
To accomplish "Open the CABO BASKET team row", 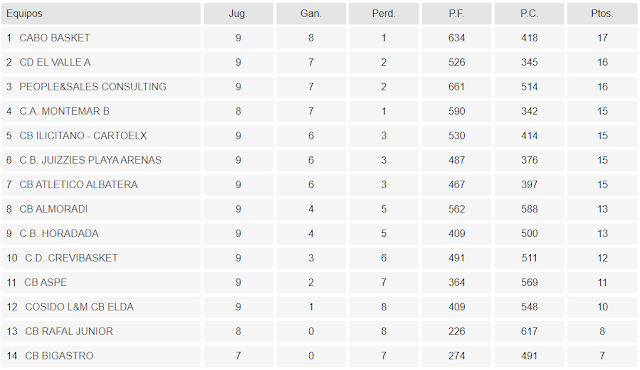I will tap(319, 38).
